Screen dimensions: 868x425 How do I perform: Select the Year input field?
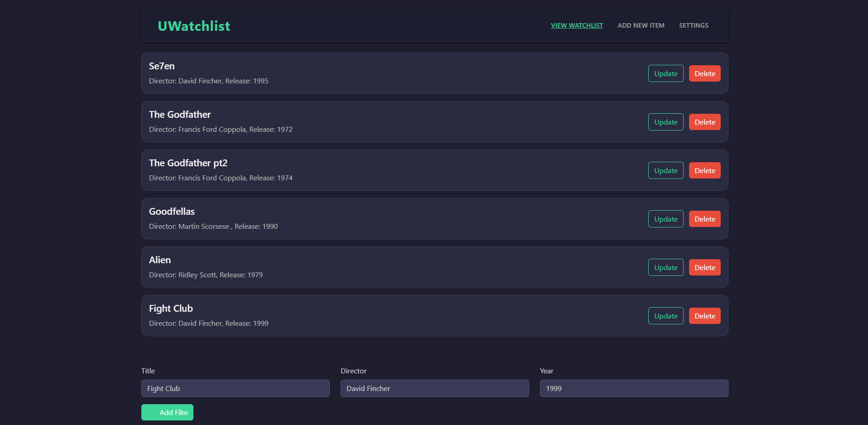click(634, 388)
